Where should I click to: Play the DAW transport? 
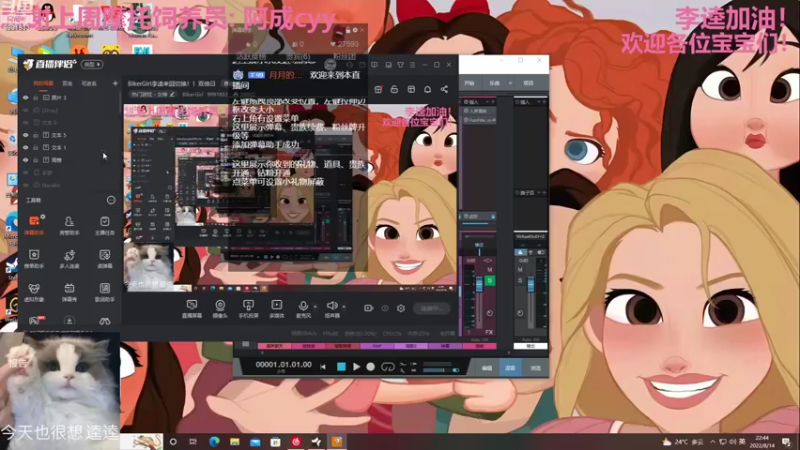pyautogui.click(x=356, y=366)
